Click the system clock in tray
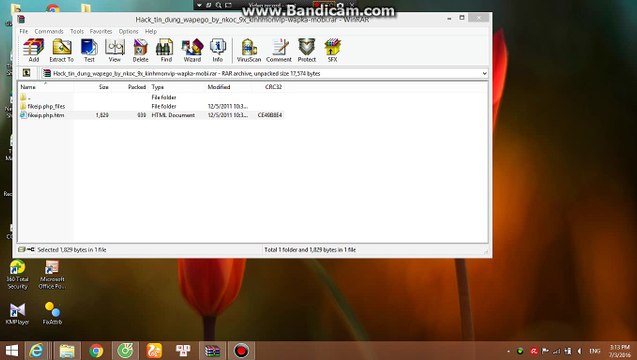 620,351
